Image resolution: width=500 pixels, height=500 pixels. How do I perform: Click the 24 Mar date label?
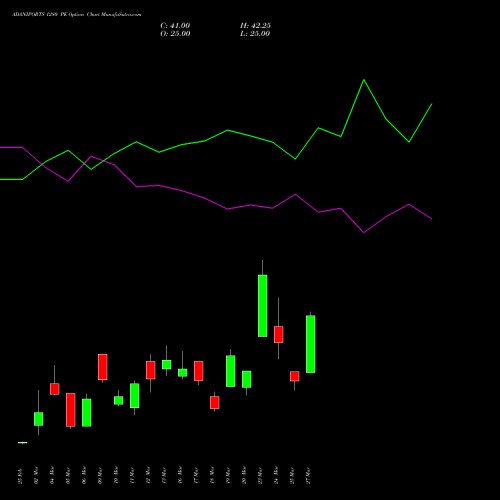coord(276,475)
